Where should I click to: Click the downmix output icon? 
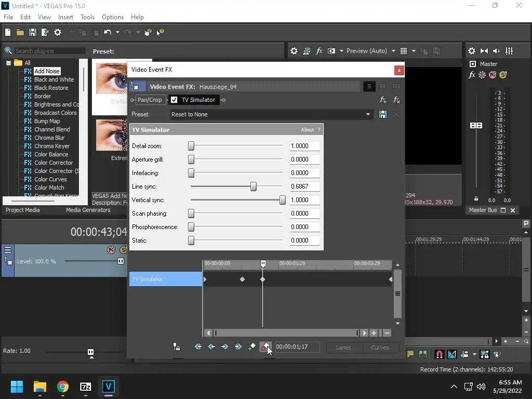point(484,51)
